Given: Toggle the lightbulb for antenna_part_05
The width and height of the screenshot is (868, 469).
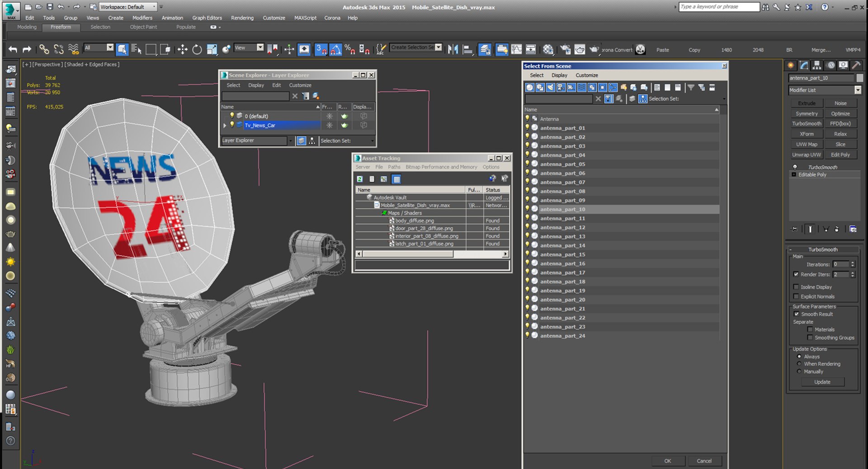Looking at the screenshot, I should click(x=527, y=164).
